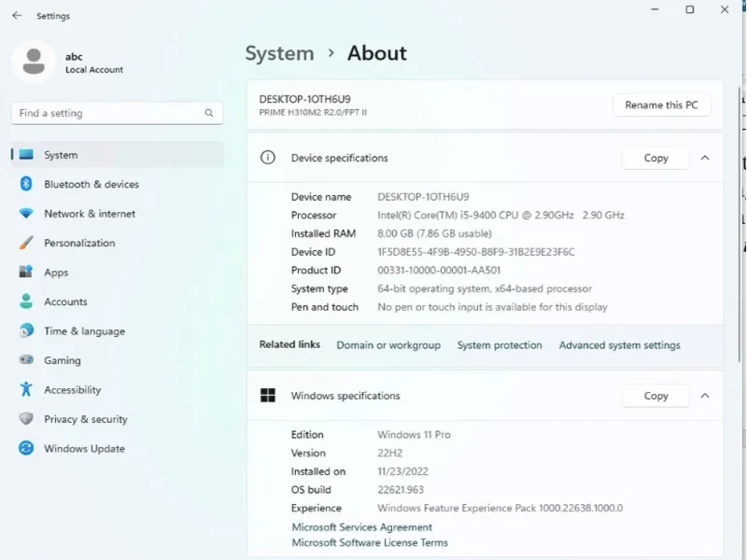The image size is (747, 560).
Task: Click the Time & language globe icon
Action: coord(26,330)
